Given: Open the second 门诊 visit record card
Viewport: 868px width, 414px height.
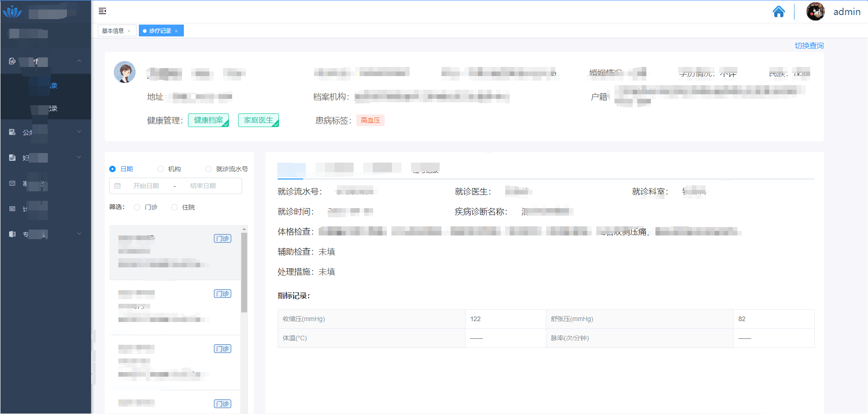Looking at the screenshot, I should 175,307.
